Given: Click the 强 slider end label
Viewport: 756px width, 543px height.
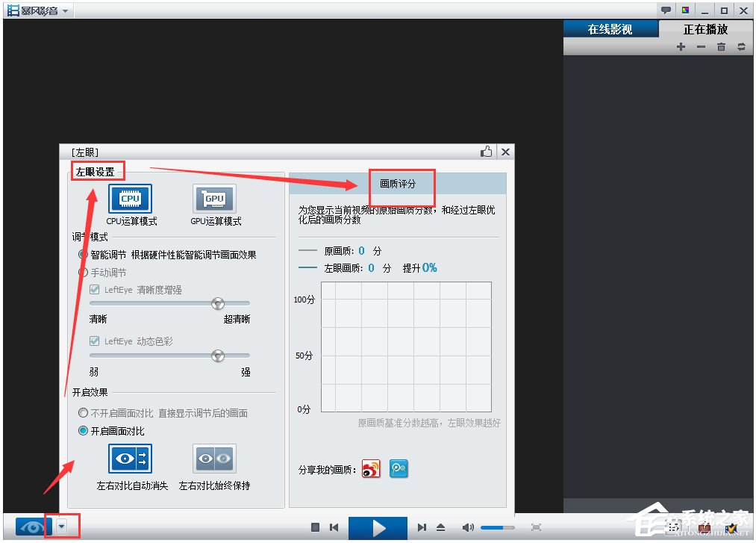Looking at the screenshot, I should [x=246, y=372].
